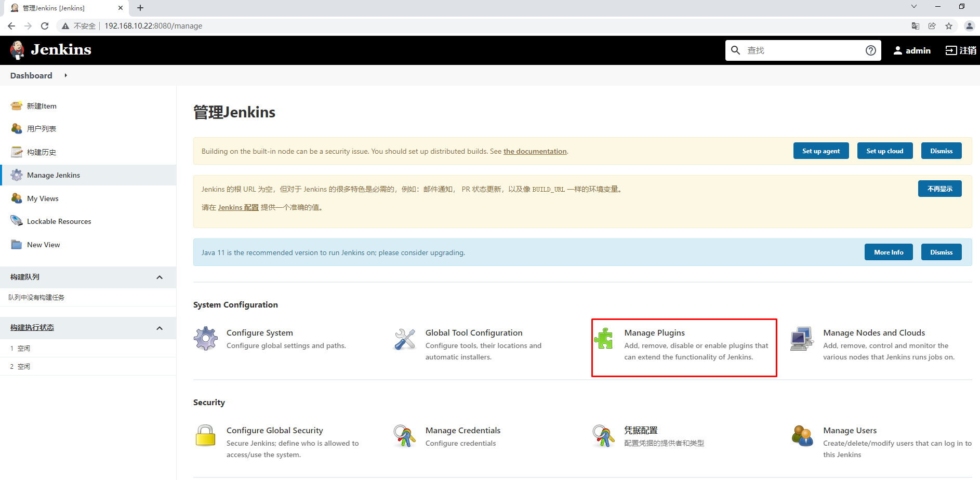Dismiss the built-in node security warning
Image resolution: width=980 pixels, height=480 pixels.
[942, 151]
